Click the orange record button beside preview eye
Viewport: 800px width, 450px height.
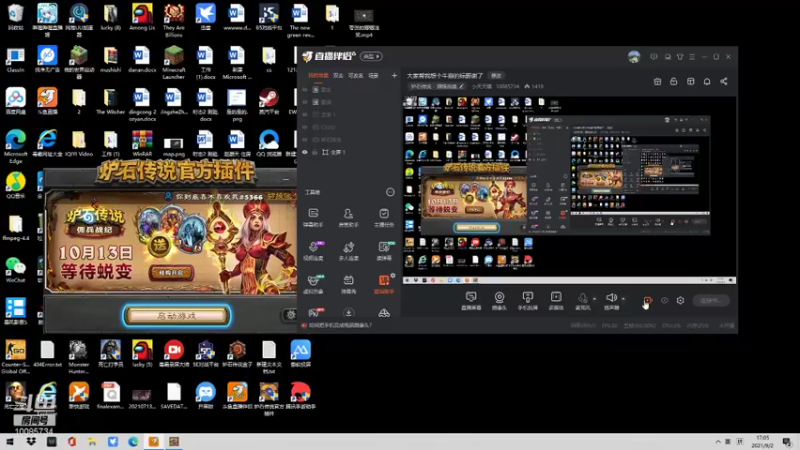tap(647, 301)
